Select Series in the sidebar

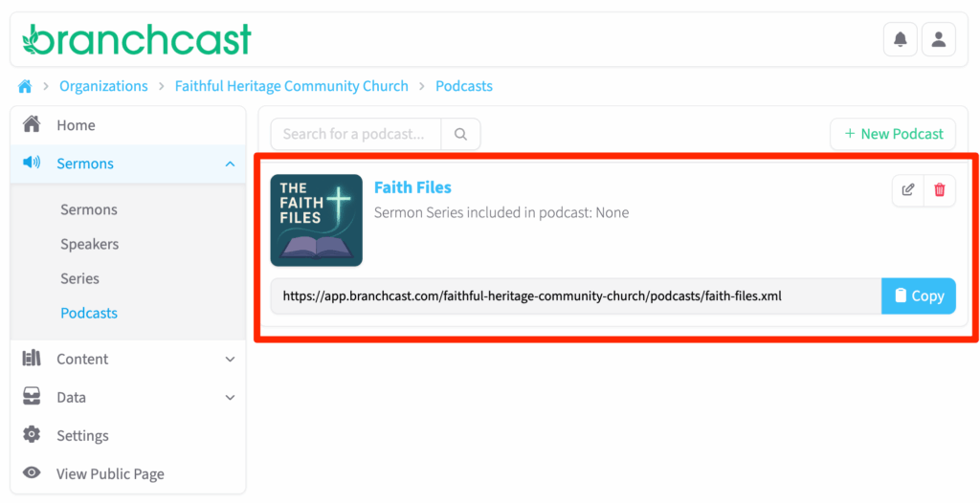[x=79, y=278]
